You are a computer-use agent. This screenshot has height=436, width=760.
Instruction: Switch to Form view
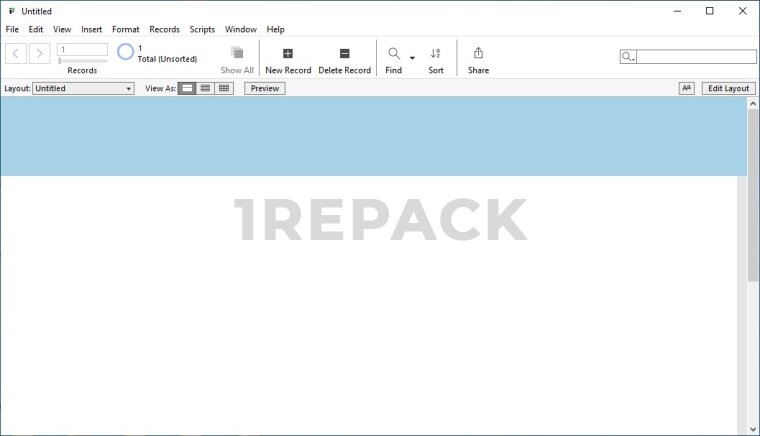(187, 88)
